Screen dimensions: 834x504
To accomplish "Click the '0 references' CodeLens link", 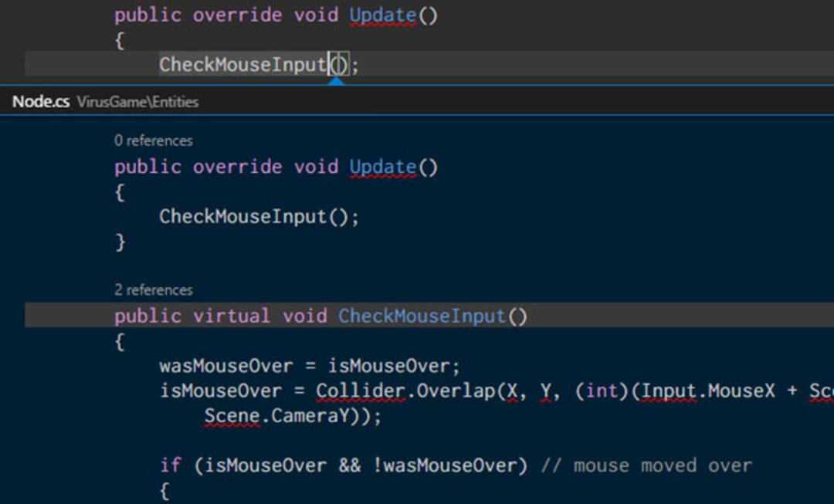I will click(x=153, y=141).
